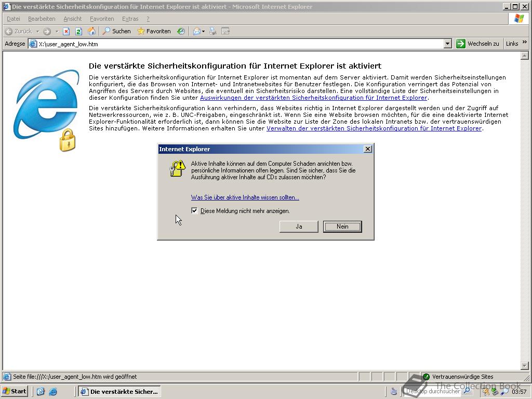The height and width of the screenshot is (399, 532).
Task: Open the back history dropdown arrow
Action: tap(37, 31)
